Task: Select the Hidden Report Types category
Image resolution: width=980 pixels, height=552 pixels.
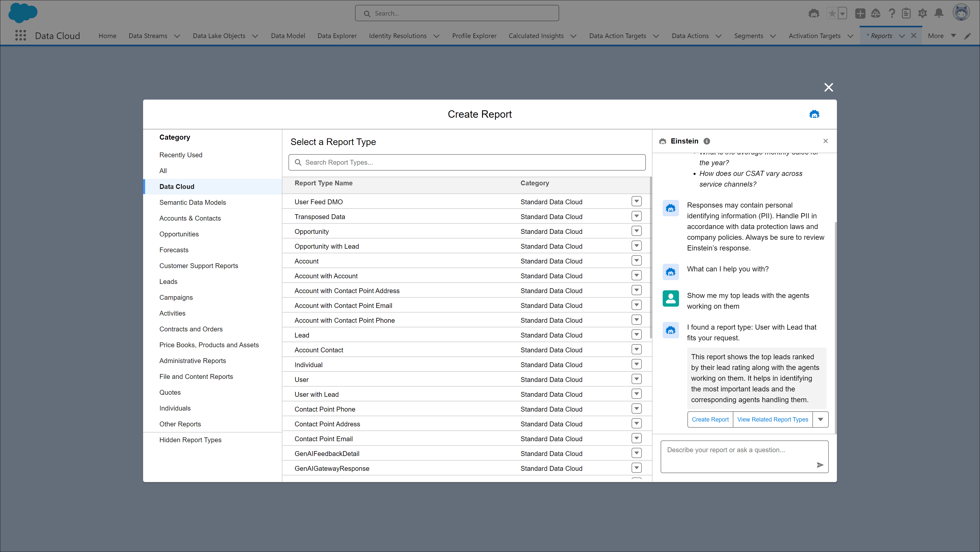Action: click(190, 440)
